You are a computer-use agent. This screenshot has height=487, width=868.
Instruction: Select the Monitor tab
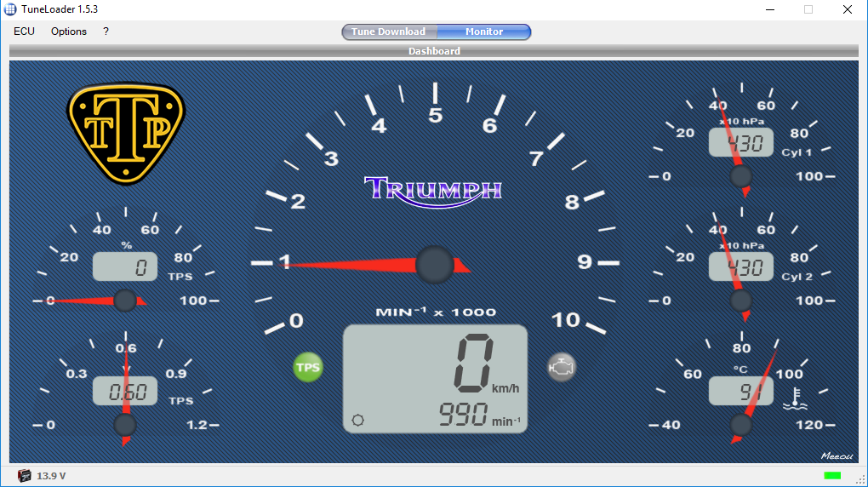tap(484, 32)
